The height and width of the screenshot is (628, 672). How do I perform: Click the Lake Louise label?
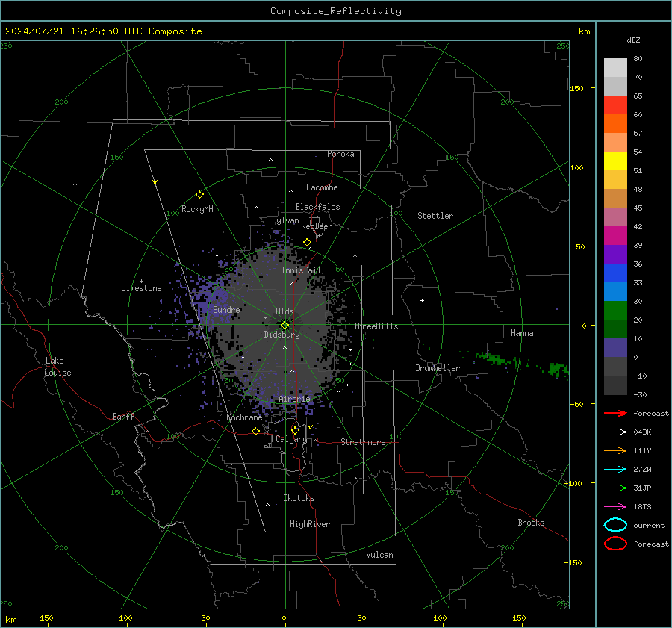[57, 367]
